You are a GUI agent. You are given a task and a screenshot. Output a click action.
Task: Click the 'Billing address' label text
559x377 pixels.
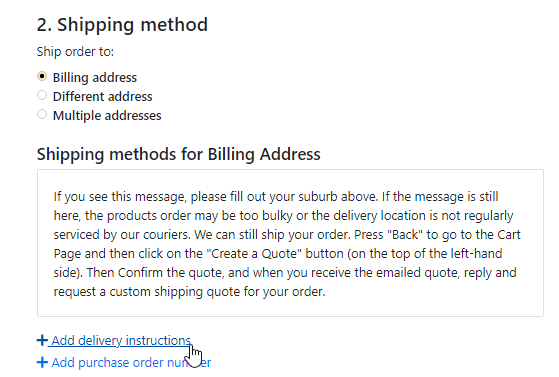95,77
